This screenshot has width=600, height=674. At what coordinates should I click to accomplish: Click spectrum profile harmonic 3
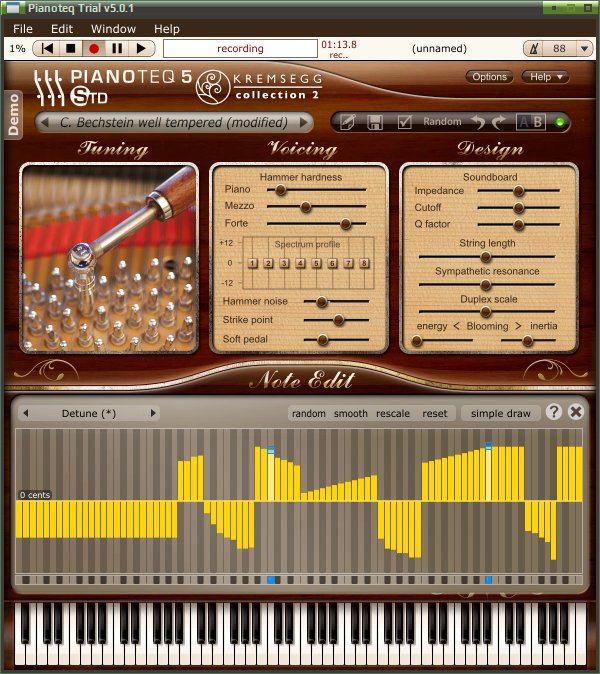pyautogui.click(x=284, y=263)
